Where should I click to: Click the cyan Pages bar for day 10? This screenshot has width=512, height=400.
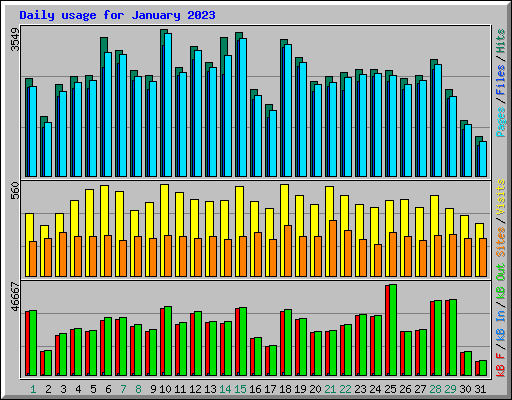pyautogui.click(x=168, y=105)
